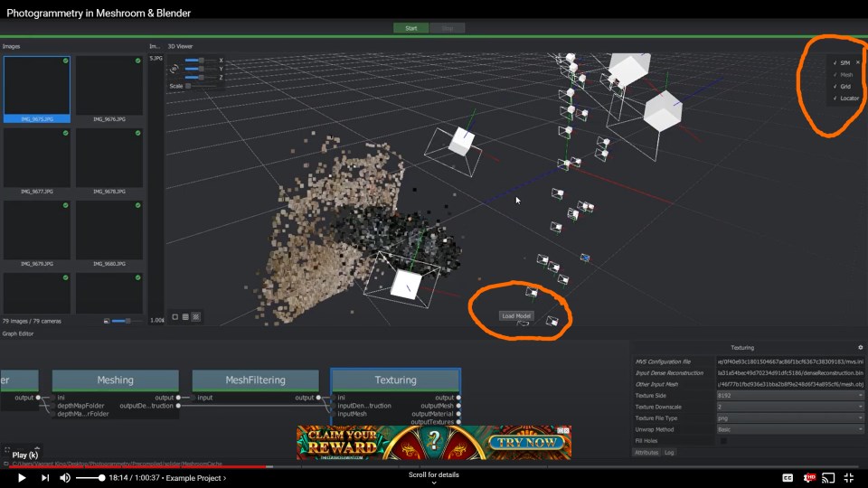
Task: Click the 3D Viewer panel title
Action: [181, 46]
